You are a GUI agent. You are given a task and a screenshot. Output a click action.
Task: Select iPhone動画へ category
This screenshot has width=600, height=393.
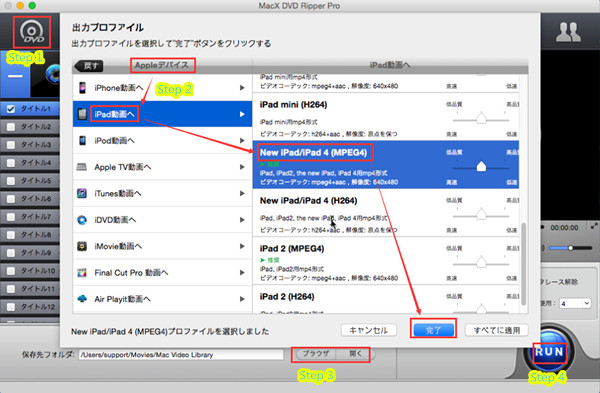(162, 88)
